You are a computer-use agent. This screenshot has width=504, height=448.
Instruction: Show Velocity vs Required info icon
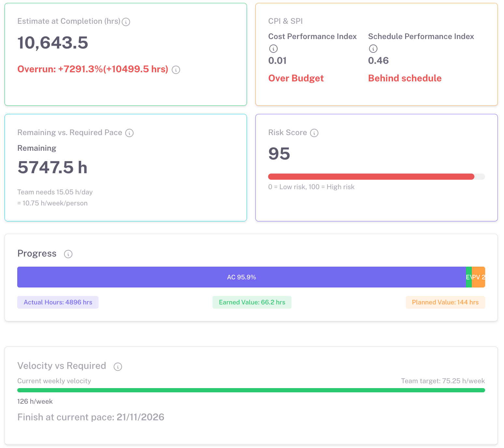(x=118, y=367)
